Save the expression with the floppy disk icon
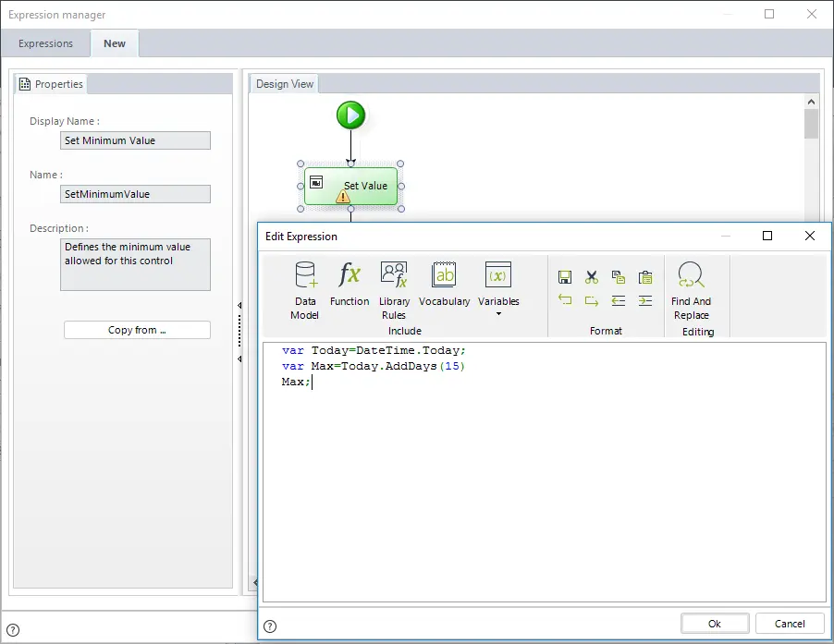This screenshot has width=834, height=644. point(565,277)
